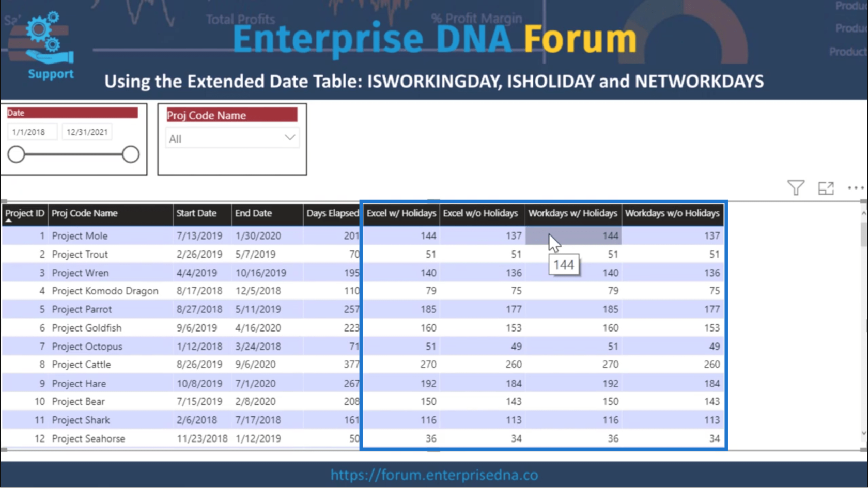Click Workdays w/o Holidays value 260
Screen dimensions: 868x488
click(x=711, y=365)
